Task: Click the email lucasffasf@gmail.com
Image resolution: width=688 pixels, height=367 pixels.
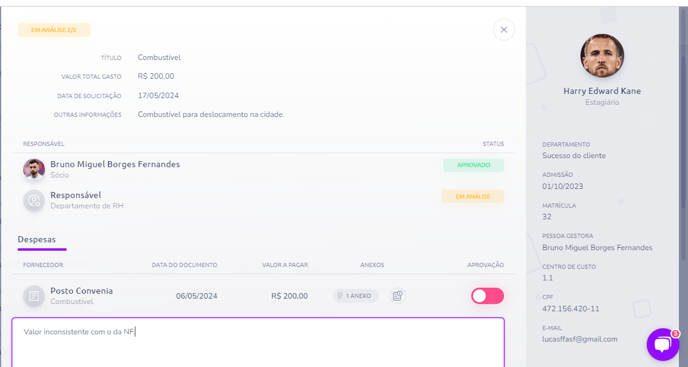Action: coord(580,339)
